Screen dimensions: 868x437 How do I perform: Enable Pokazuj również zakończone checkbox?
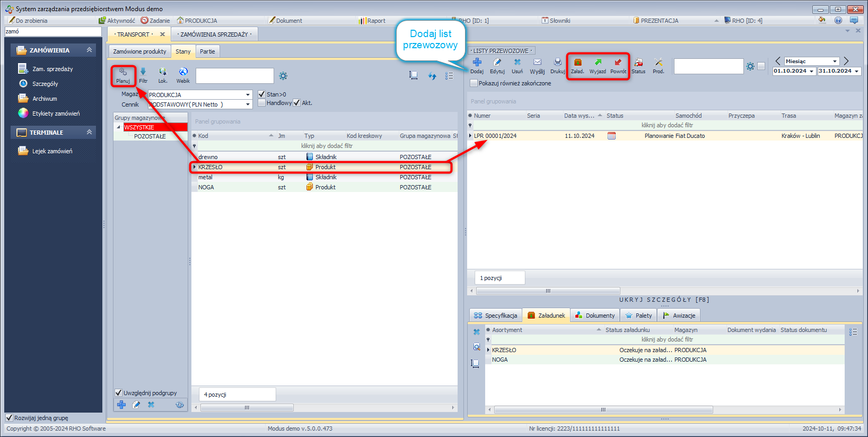(474, 83)
